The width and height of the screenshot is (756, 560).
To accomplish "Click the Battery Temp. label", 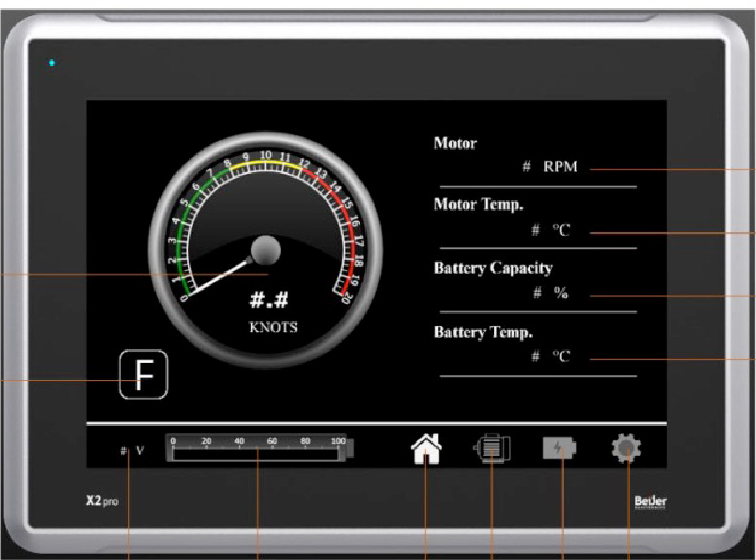I will point(483,332).
